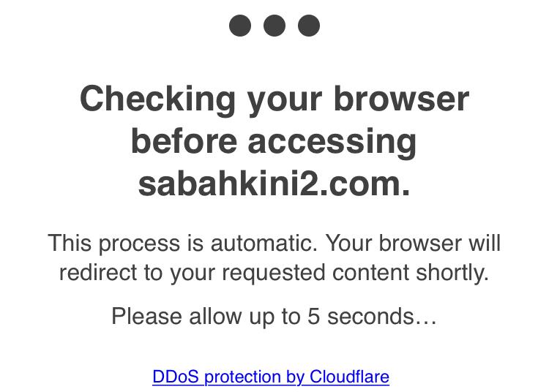Image resolution: width=549 pixels, height=392 pixels.
Task: Click the 'before accessing' heading line
Action: [x=274, y=141]
